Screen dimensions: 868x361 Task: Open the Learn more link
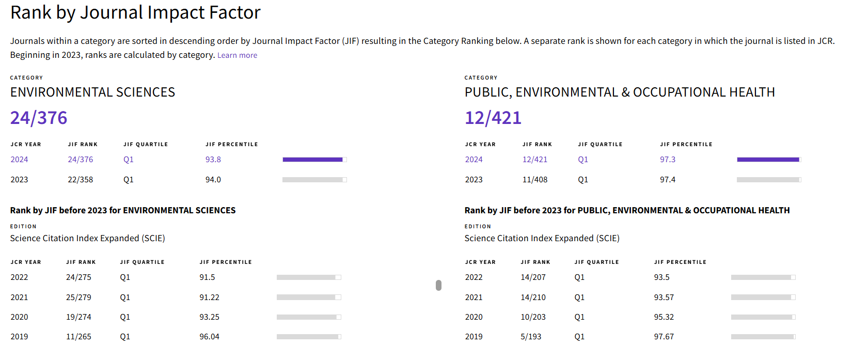pos(237,55)
